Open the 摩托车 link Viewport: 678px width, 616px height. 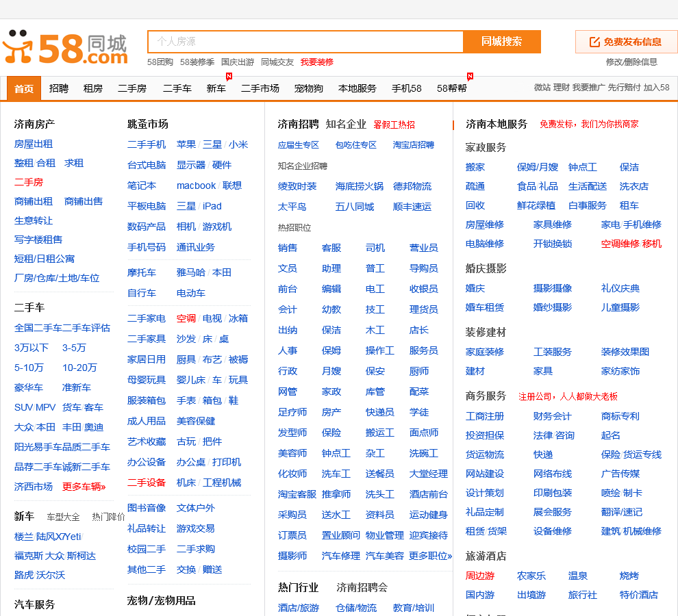coord(141,273)
